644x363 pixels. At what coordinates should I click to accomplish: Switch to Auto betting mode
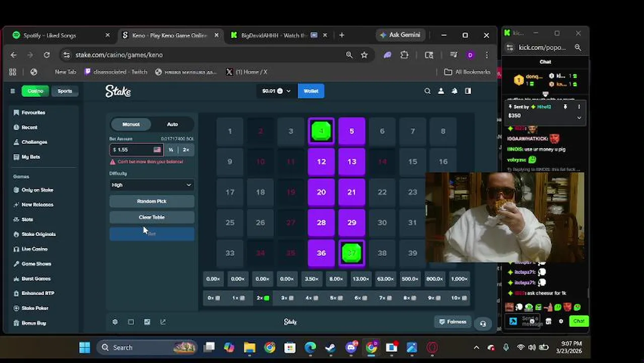172,125
